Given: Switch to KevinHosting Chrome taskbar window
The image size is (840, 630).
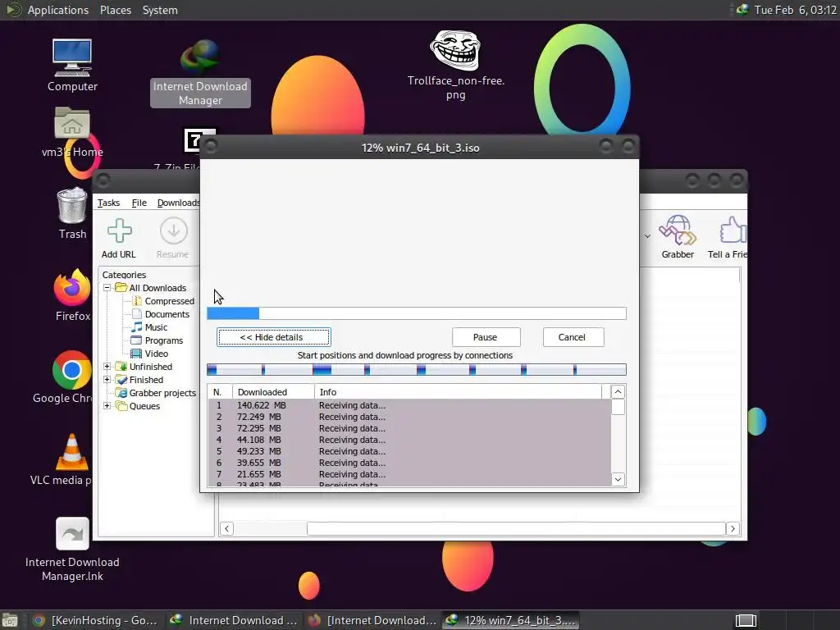Looking at the screenshot, I should [95, 620].
